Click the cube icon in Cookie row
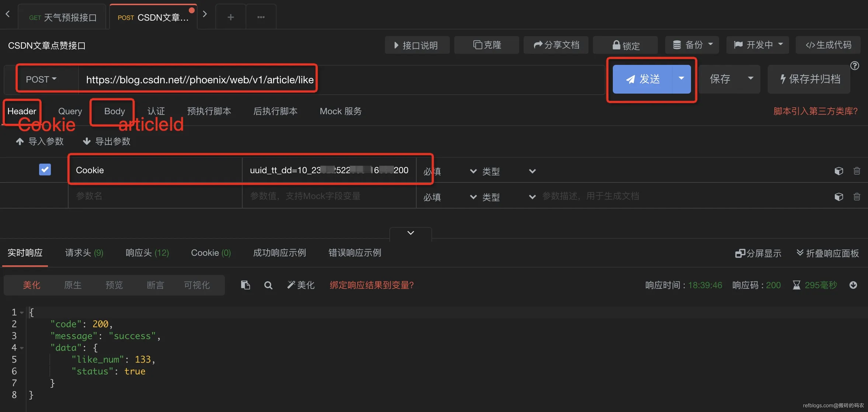This screenshot has width=868, height=412. click(x=839, y=171)
